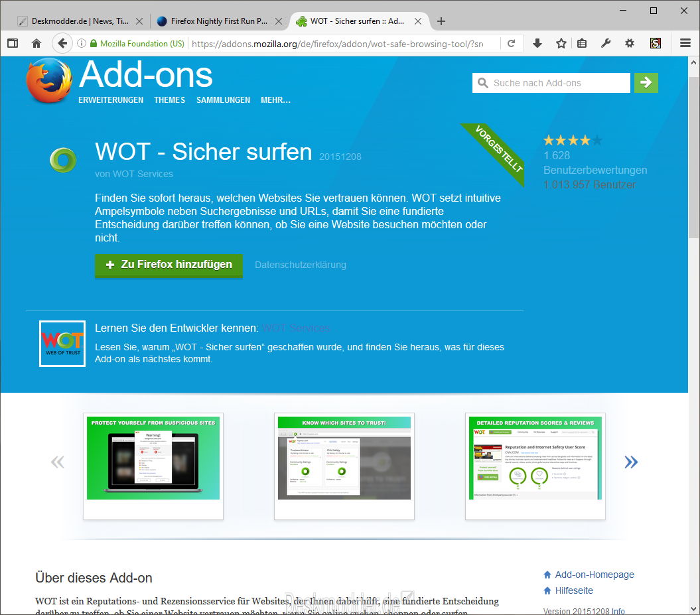The height and width of the screenshot is (615, 700).
Task: Click the Über dieses Add-on heading
Action: pyautogui.click(x=94, y=578)
